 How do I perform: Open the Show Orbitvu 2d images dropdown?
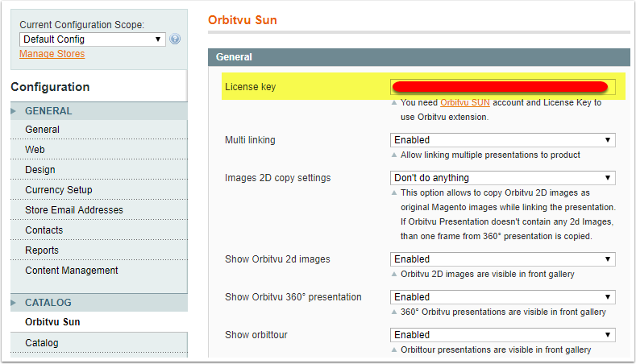[502, 259]
